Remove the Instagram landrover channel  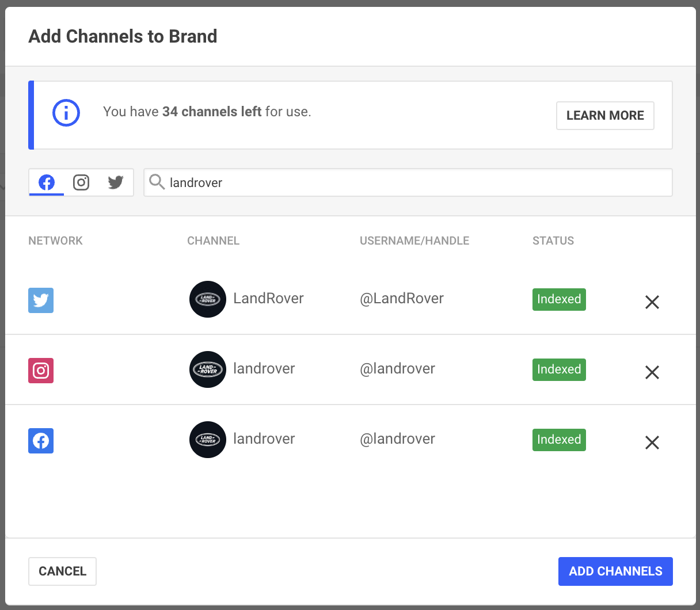(x=652, y=372)
